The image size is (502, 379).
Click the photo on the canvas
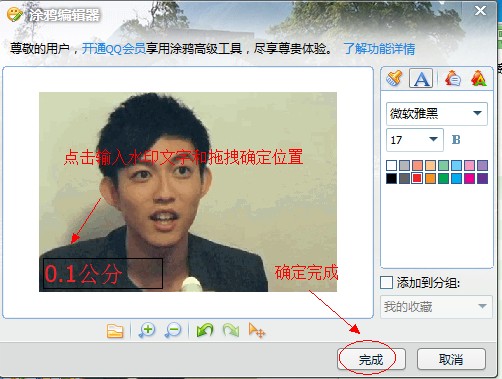(188, 192)
